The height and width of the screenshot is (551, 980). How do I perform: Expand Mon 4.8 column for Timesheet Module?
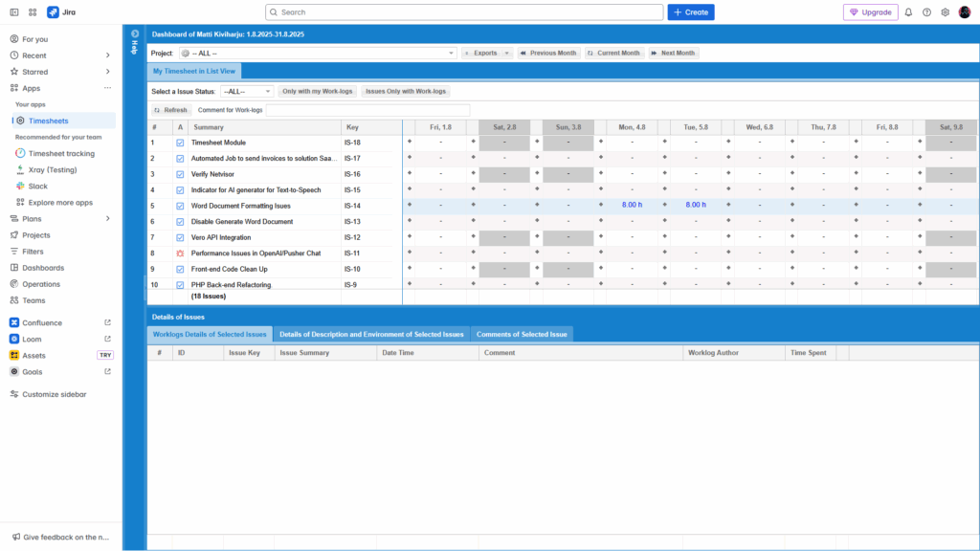click(601, 142)
